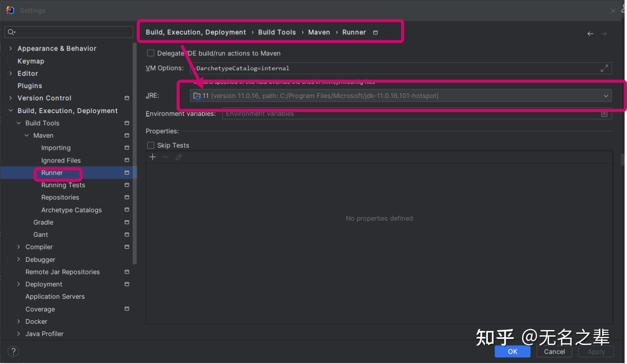627x364 pixels.
Task: Click Build Tools in the breadcrumb
Action: point(277,33)
